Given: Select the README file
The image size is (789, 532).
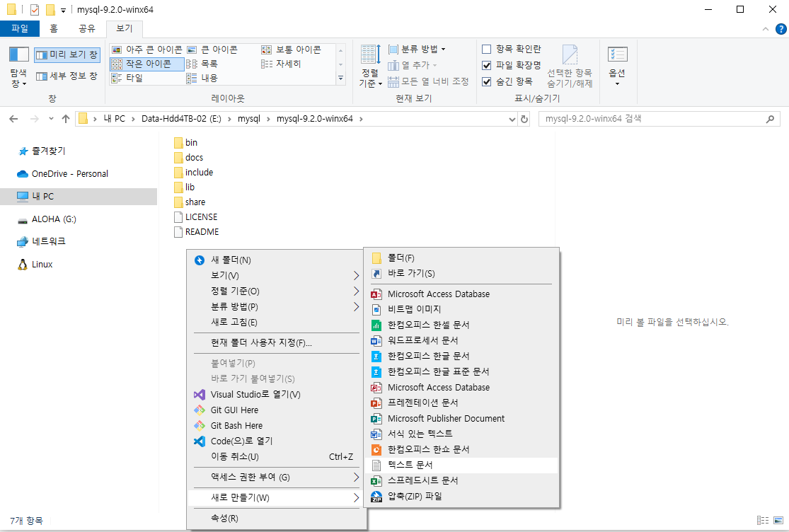Looking at the screenshot, I should click(197, 232).
